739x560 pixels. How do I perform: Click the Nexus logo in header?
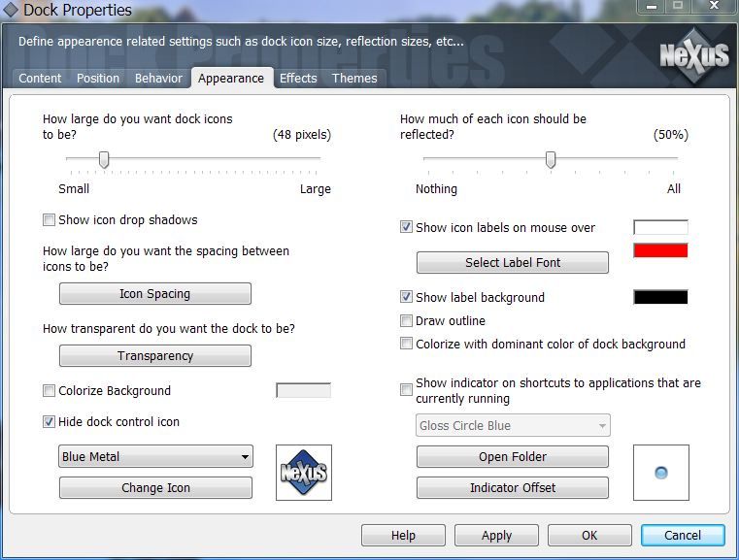pos(694,54)
